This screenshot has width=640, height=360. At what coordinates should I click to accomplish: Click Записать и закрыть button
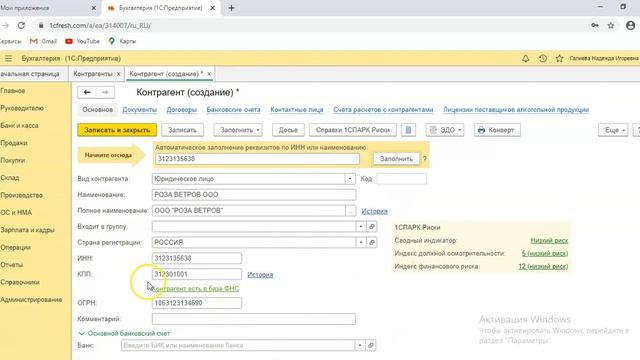[x=117, y=130]
